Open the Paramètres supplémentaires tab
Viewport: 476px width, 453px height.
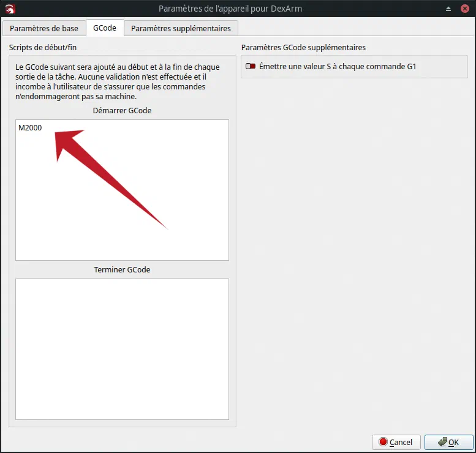[x=181, y=28]
